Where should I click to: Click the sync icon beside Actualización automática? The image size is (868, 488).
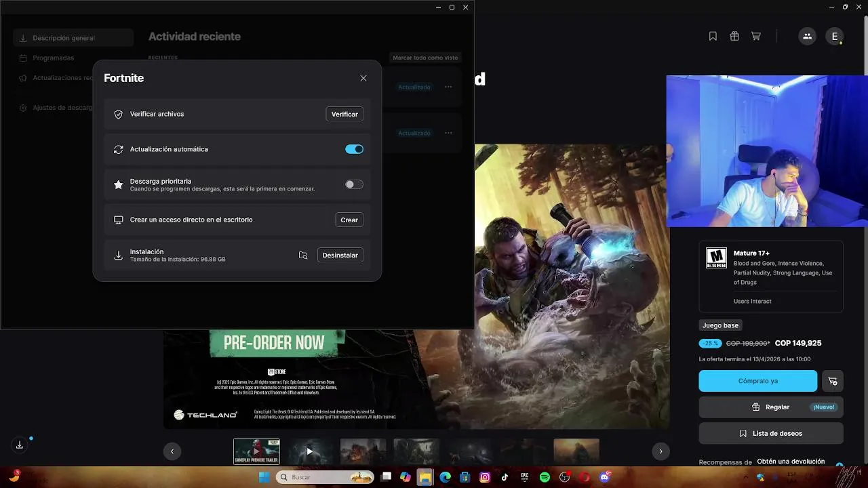[x=119, y=149]
